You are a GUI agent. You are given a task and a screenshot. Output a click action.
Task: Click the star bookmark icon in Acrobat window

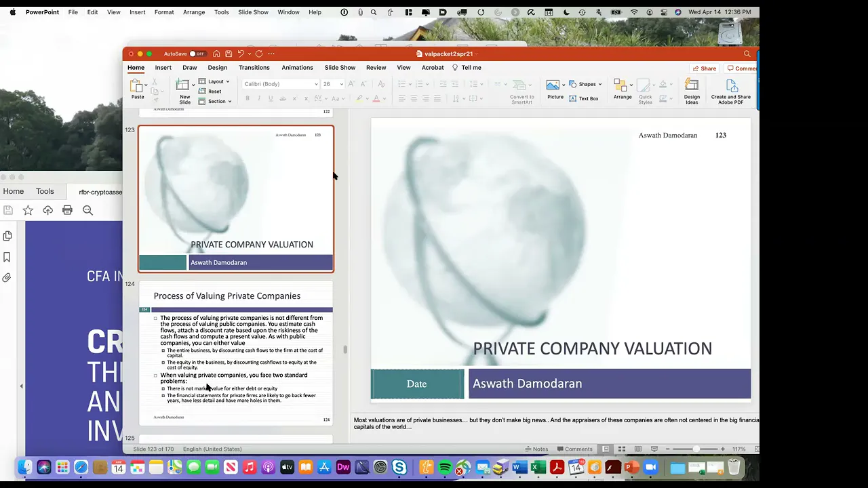(x=28, y=210)
